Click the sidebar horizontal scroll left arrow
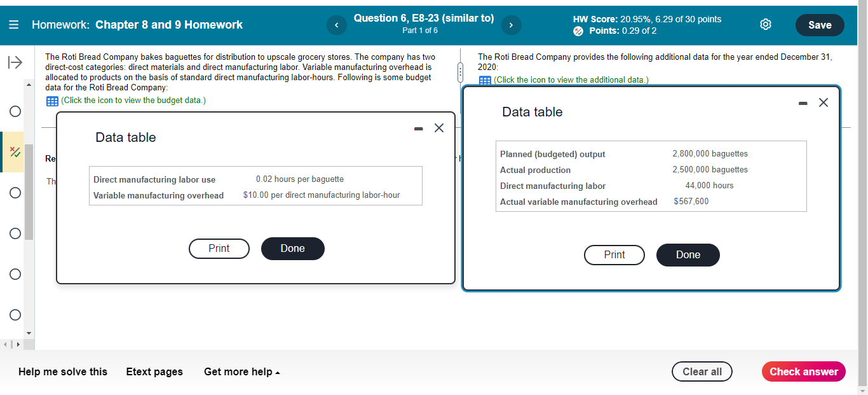The height and width of the screenshot is (395, 868). point(4,345)
